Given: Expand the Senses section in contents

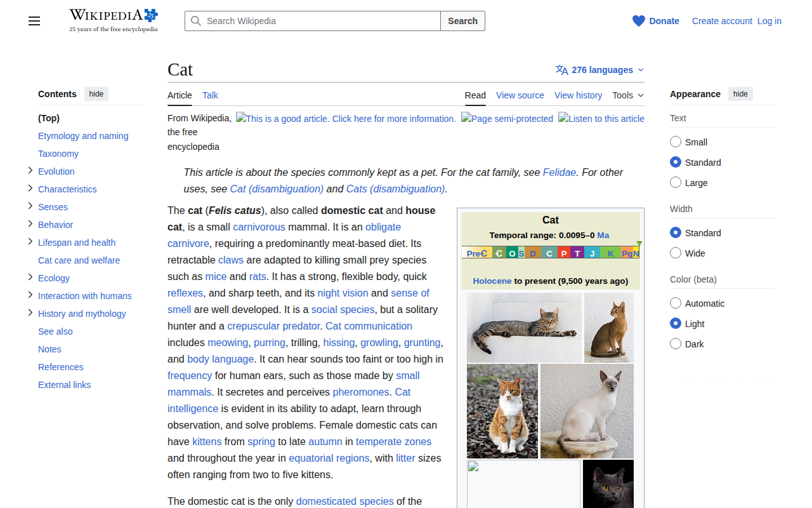Looking at the screenshot, I should point(30,206).
